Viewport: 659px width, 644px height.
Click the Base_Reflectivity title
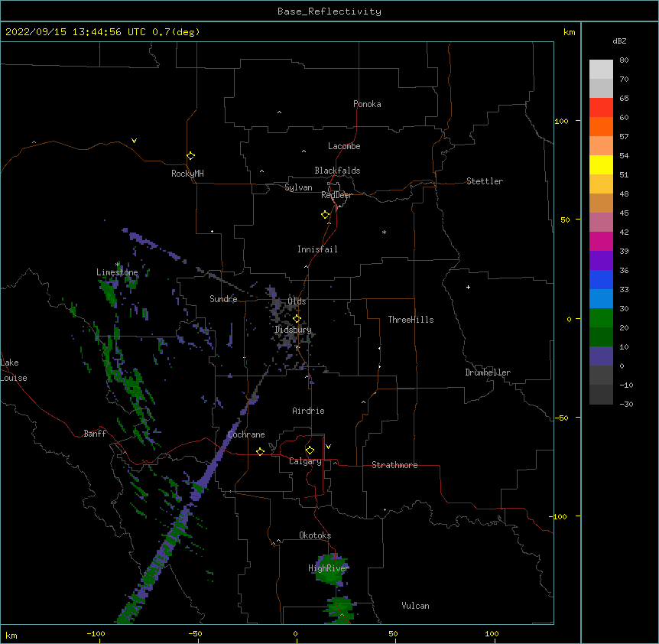[x=329, y=11]
